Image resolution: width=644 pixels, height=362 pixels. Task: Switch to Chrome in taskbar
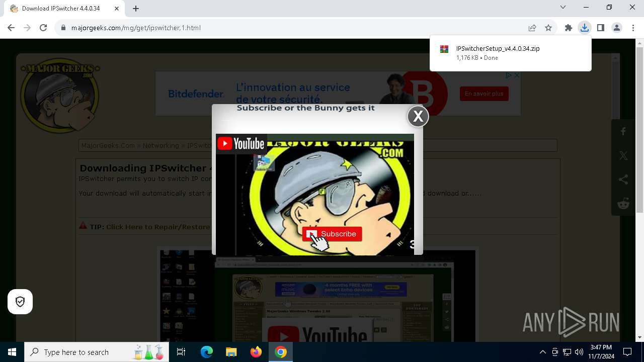coord(281,352)
